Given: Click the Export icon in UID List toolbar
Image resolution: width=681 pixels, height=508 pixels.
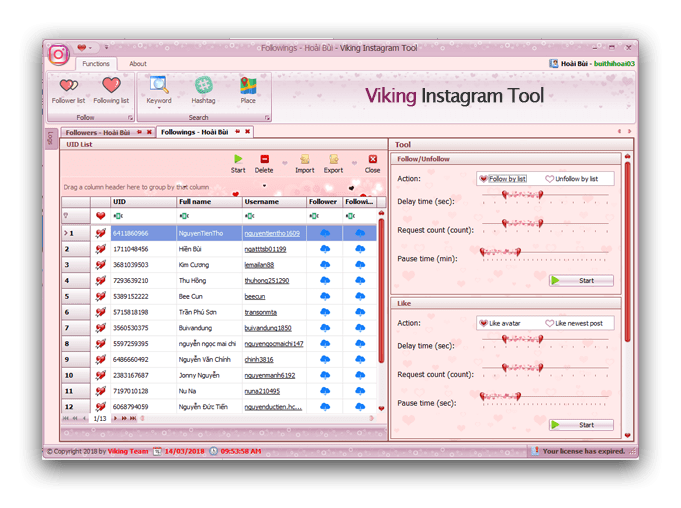Looking at the screenshot, I should pos(334,159).
